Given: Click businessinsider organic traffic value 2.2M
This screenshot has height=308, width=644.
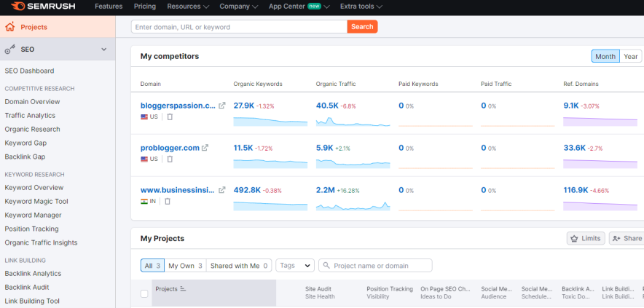Looking at the screenshot, I should (326, 190).
